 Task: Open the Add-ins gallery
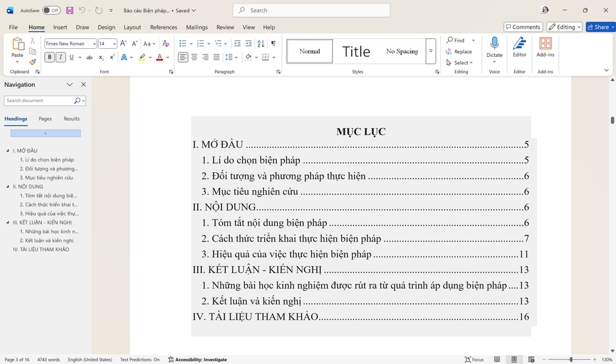coord(545,47)
